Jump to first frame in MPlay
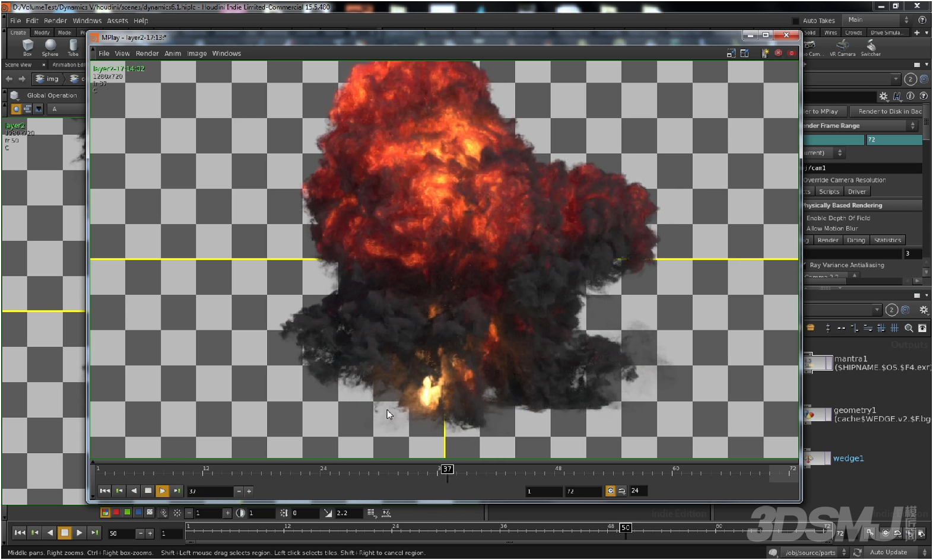Viewport: 933px width, 560px height. 104,491
